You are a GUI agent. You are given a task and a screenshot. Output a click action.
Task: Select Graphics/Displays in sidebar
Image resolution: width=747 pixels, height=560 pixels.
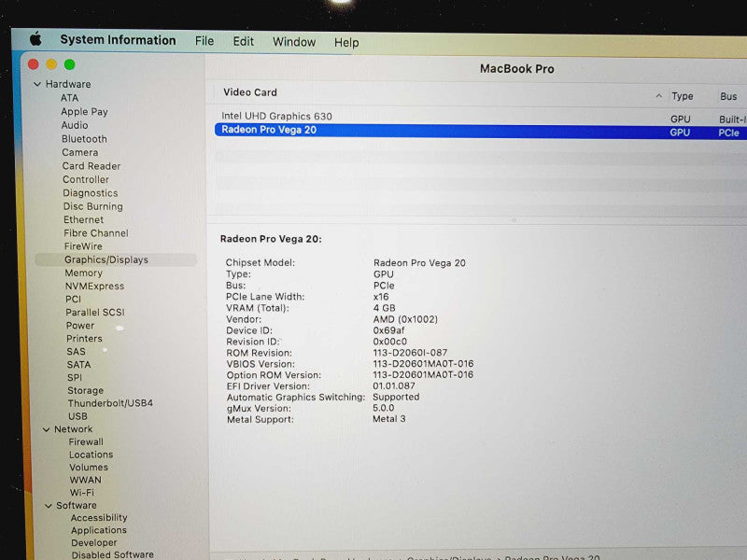coord(116,259)
